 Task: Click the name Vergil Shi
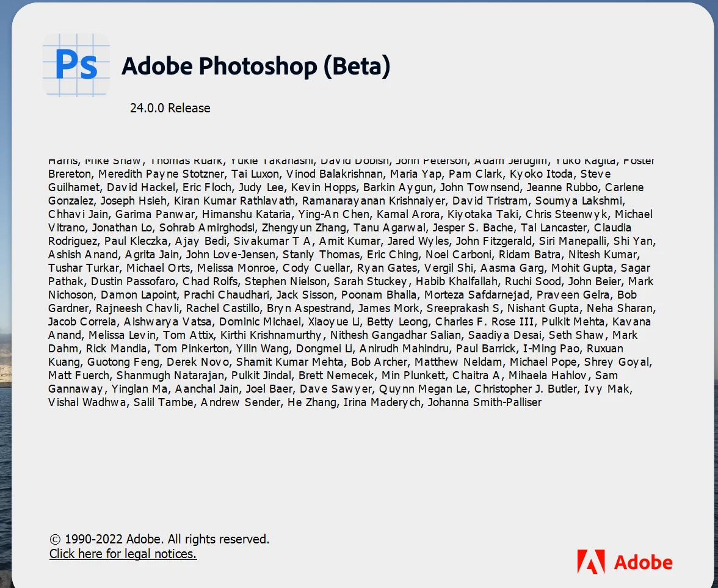(x=448, y=268)
